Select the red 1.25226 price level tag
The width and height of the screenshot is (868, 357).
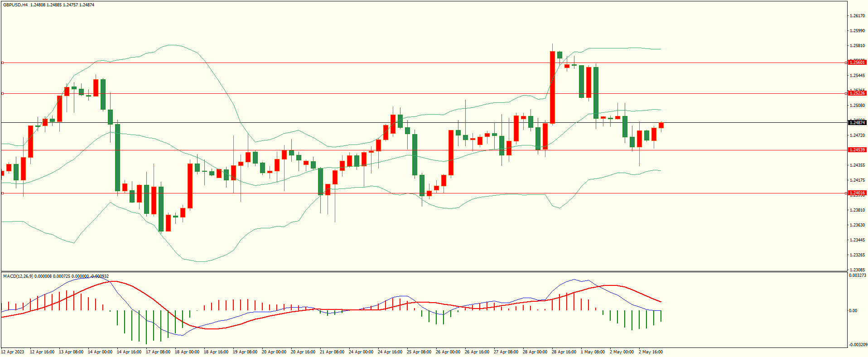(x=857, y=93)
